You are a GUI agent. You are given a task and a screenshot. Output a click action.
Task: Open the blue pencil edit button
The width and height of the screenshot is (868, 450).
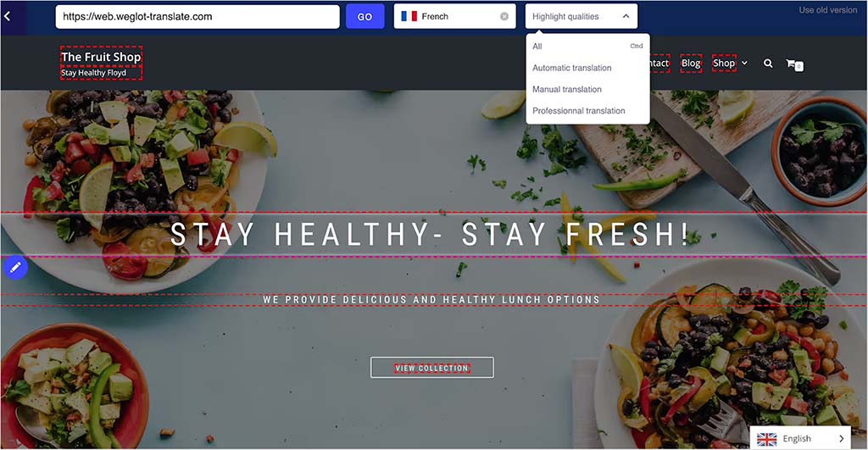click(x=15, y=268)
